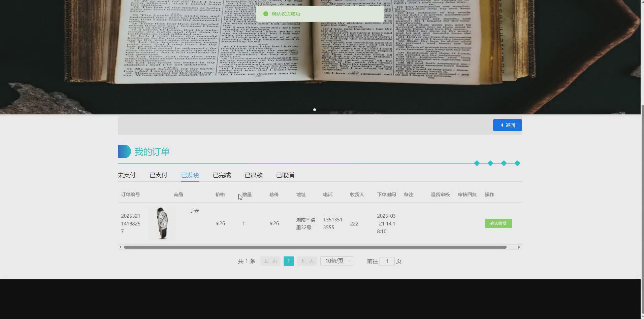Open the 10条/页 page size dropdown

(337, 261)
